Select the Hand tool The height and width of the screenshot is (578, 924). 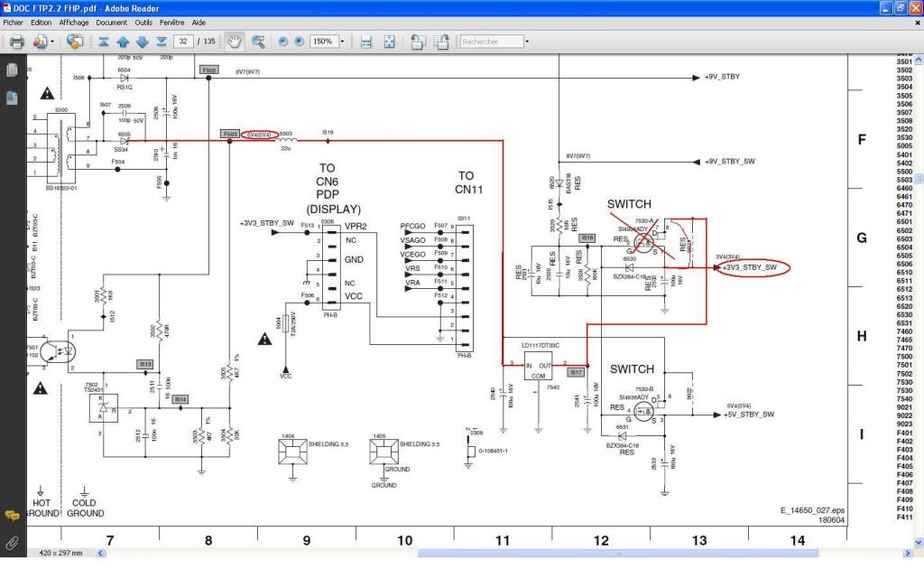235,42
